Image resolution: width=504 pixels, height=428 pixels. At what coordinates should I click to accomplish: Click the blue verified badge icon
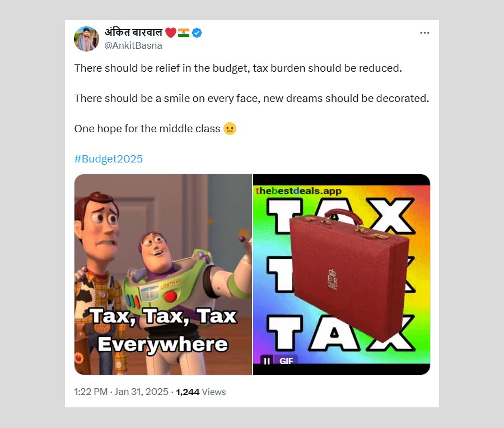click(197, 33)
